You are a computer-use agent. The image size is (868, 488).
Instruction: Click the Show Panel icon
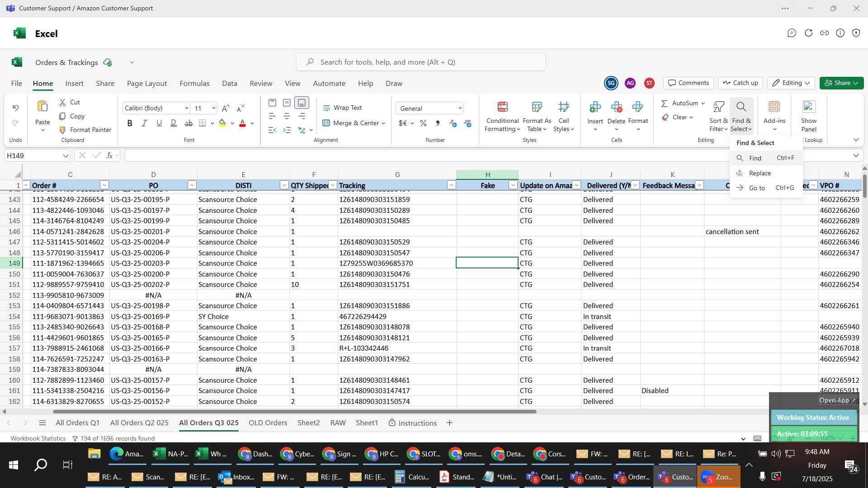click(809, 107)
